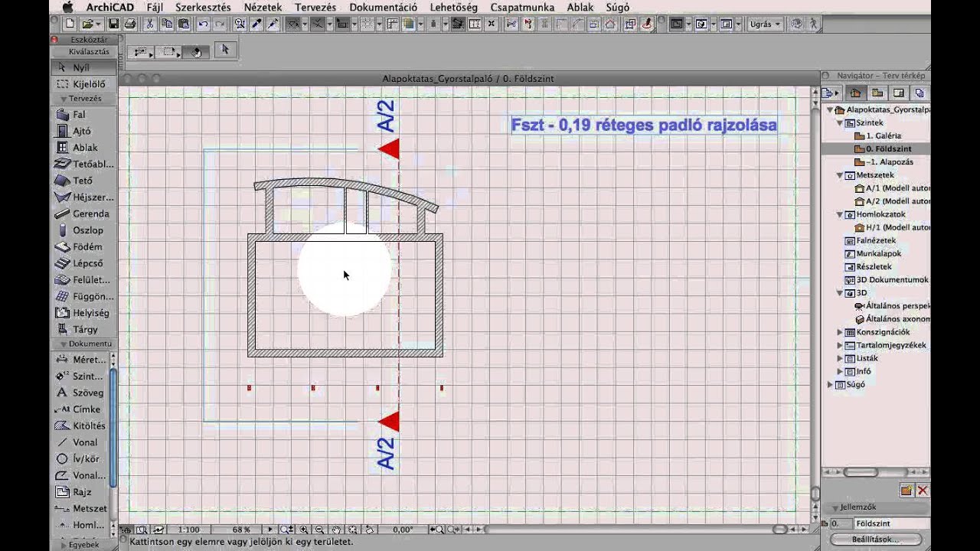Select the Ív/kör (arc/circle) tool
980x551 pixels.
click(x=81, y=459)
